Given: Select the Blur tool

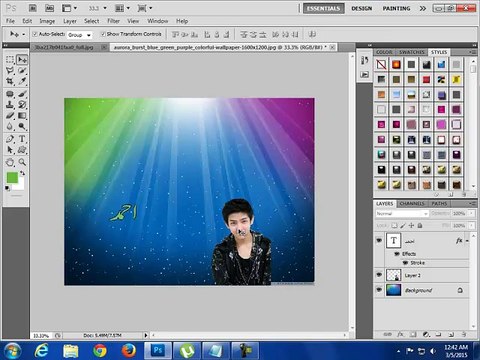Looking at the screenshot, I should click(x=10, y=126).
